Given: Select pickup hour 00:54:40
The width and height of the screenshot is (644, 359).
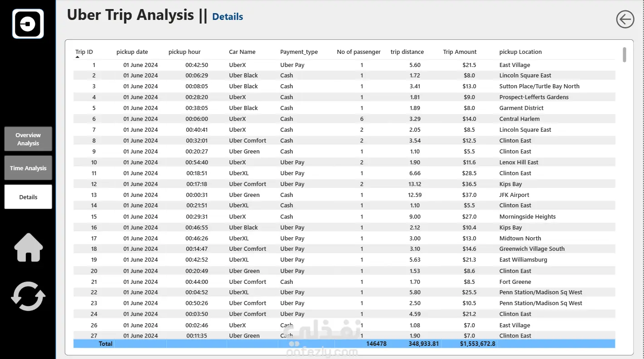Looking at the screenshot, I should coord(197,162).
